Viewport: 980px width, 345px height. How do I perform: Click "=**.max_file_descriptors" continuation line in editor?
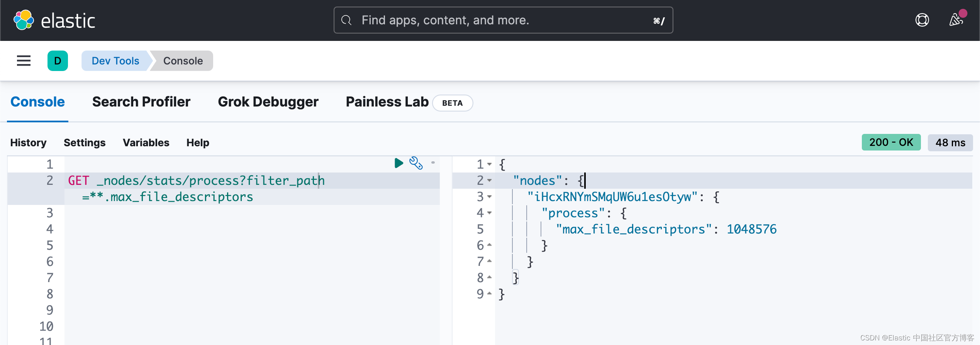click(x=168, y=197)
